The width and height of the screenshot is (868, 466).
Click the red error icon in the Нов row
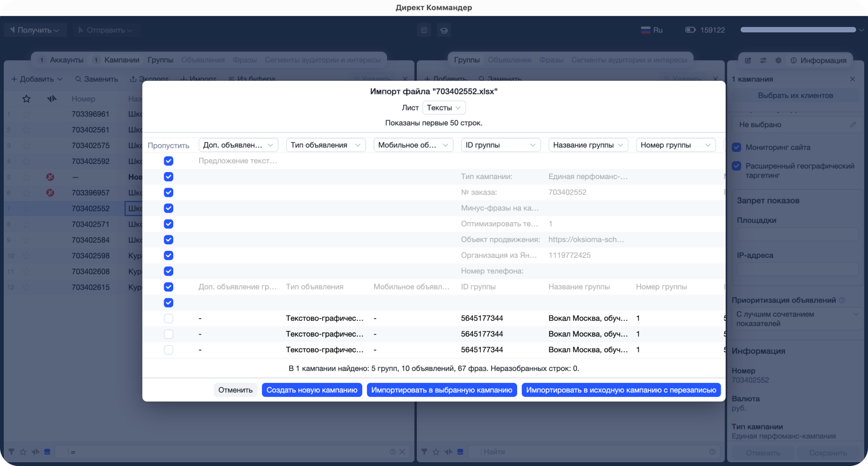tap(50, 177)
